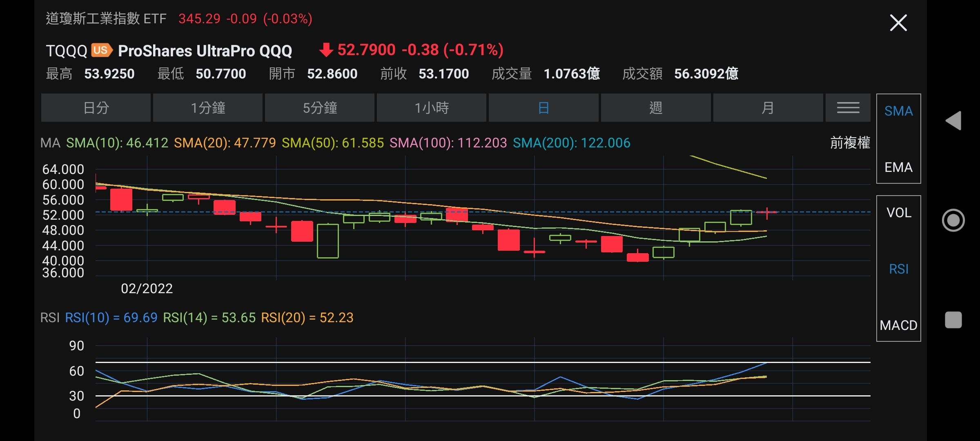Screen dimensions: 980x441
Task: Toggle the SMA overlay indicator
Action: point(898,111)
